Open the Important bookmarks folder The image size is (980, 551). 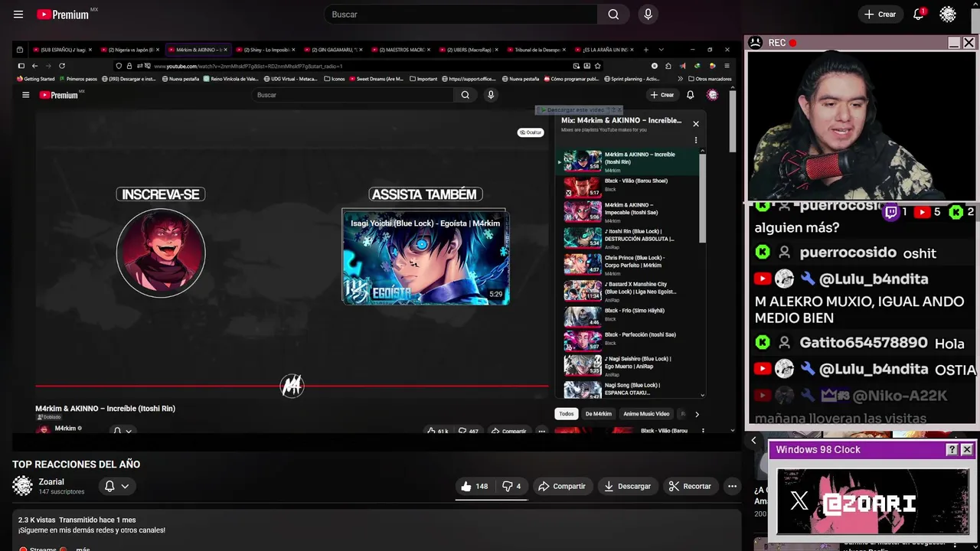click(423, 79)
